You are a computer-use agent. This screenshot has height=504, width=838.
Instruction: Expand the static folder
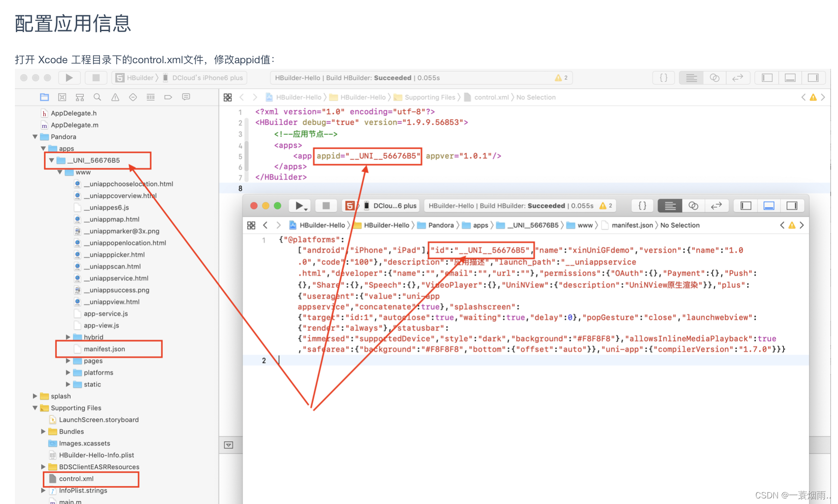click(x=68, y=385)
